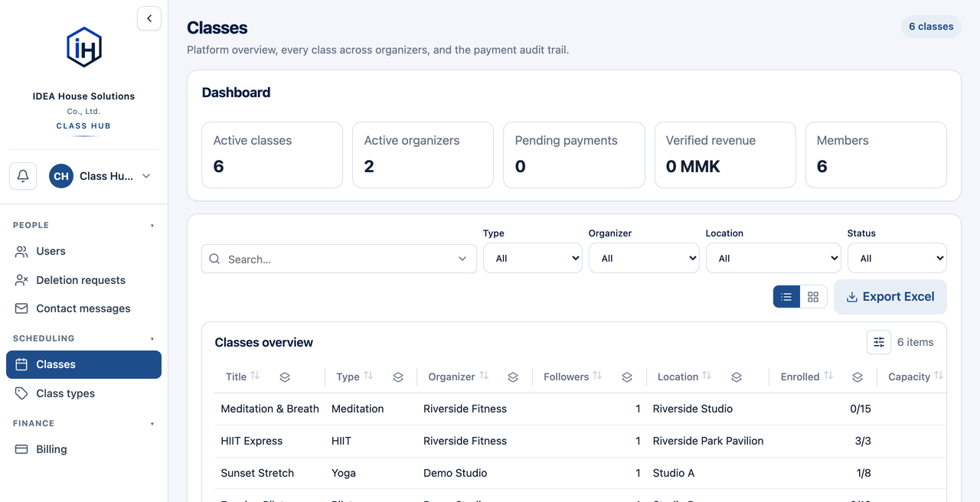Click the Members card

click(876, 155)
